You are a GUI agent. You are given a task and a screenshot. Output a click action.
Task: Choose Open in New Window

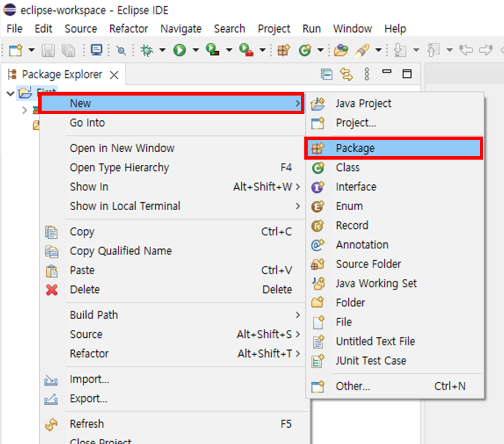[x=172, y=148]
